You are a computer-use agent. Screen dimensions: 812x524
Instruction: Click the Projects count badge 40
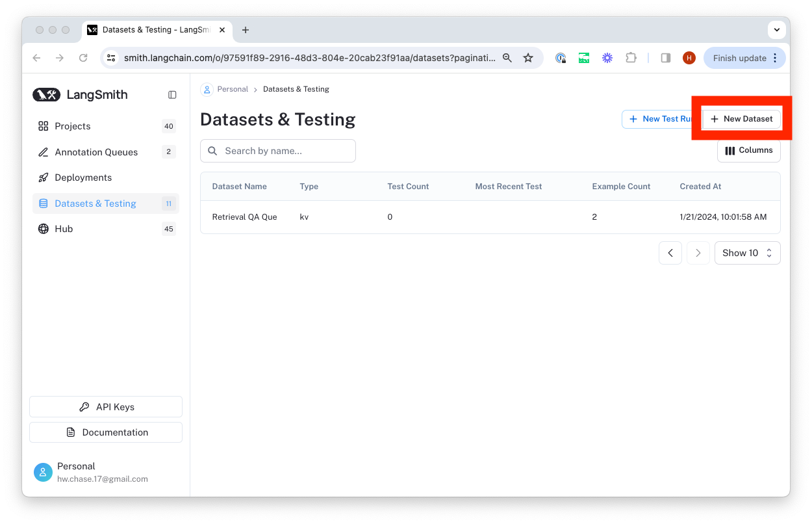coord(169,126)
